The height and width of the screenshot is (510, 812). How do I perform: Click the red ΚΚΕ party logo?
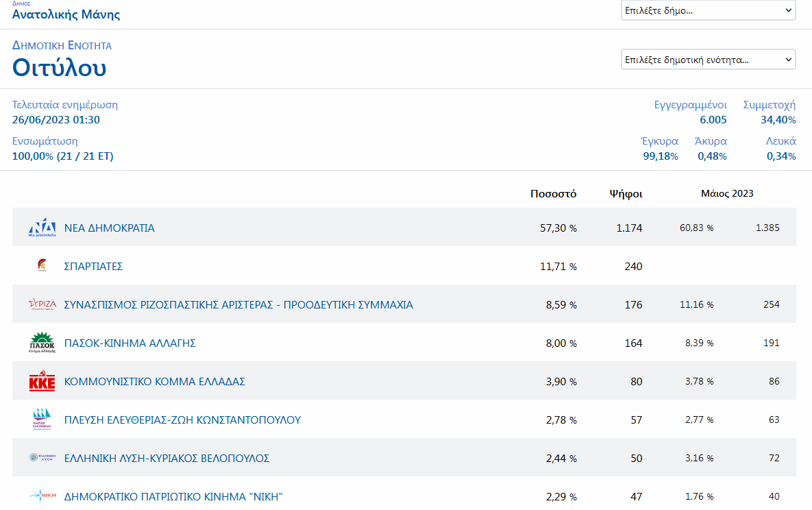pos(42,382)
